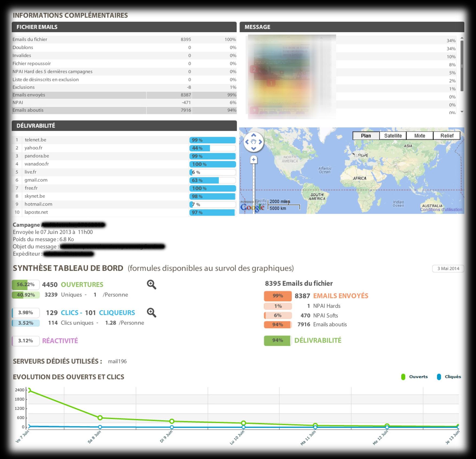Click the telenet.be 99% deliverability bar

(x=213, y=140)
